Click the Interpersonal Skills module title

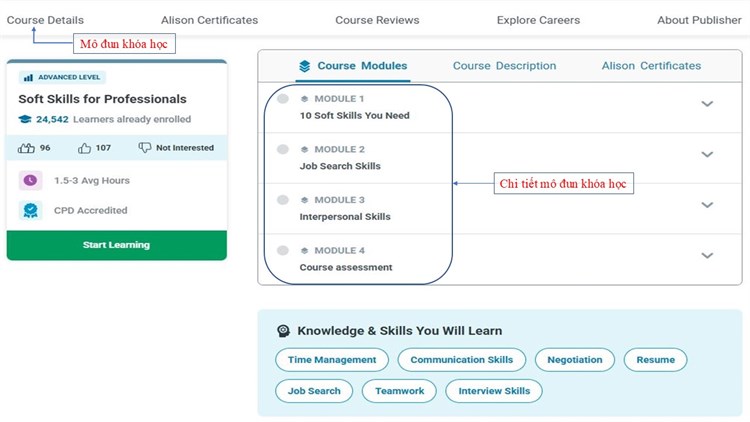(345, 217)
